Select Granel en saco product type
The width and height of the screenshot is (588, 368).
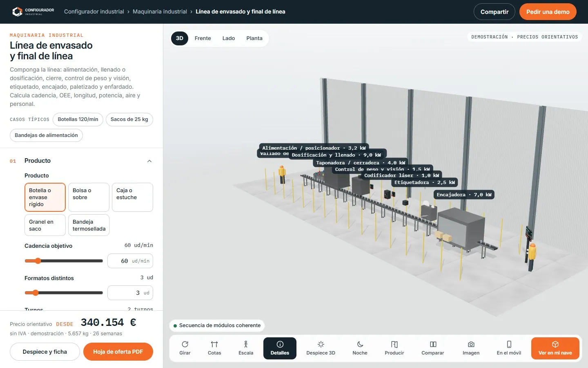(45, 225)
